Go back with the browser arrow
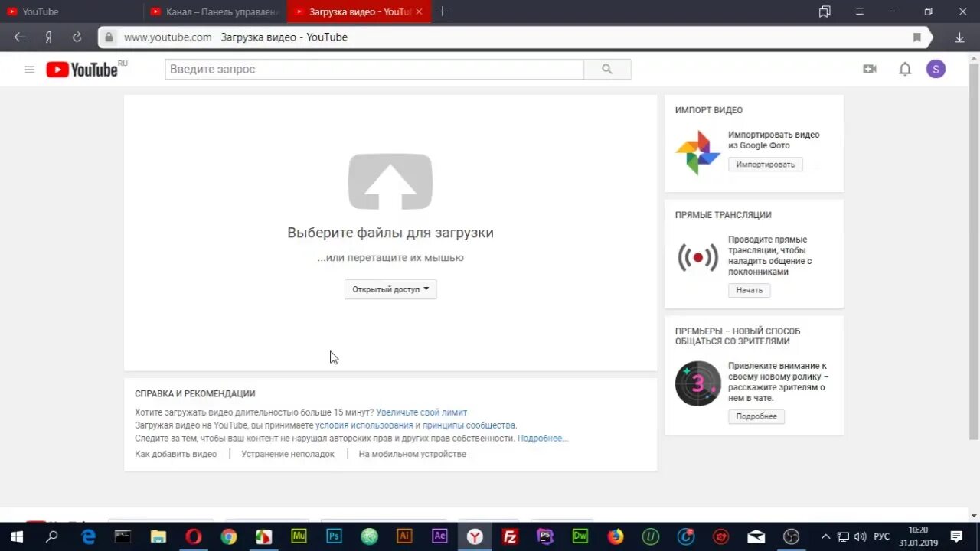 pos(20,37)
